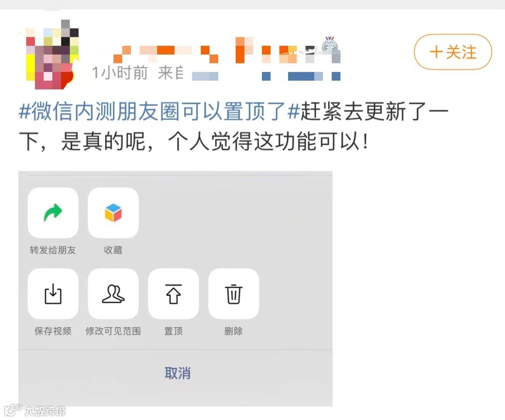Click the verification medal badge icon
The width and height of the screenshot is (505, 420).
pyautogui.click(x=330, y=45)
